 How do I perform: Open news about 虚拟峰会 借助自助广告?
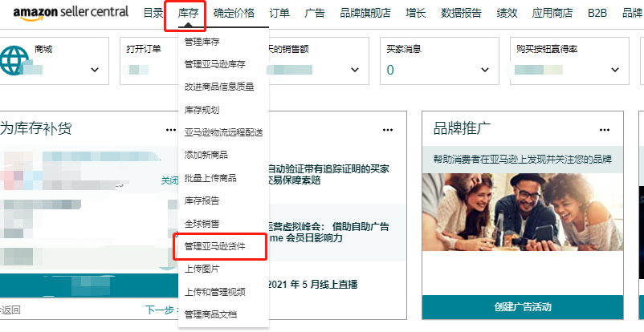(328, 232)
